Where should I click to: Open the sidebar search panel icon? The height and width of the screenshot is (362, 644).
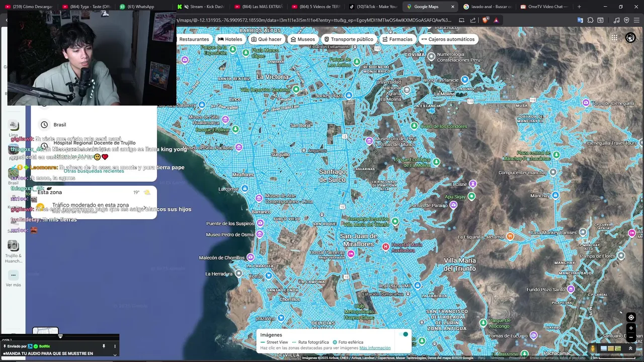pos(600,20)
